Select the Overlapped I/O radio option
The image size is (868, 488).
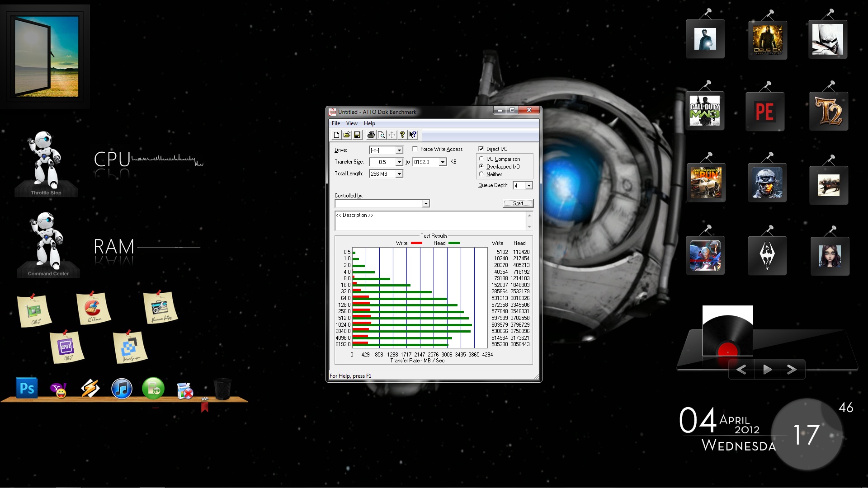tap(481, 166)
